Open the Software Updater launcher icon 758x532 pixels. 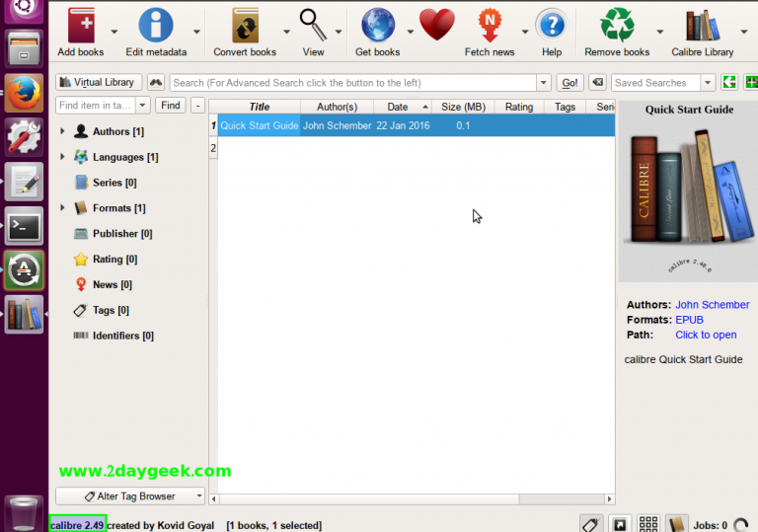click(24, 269)
